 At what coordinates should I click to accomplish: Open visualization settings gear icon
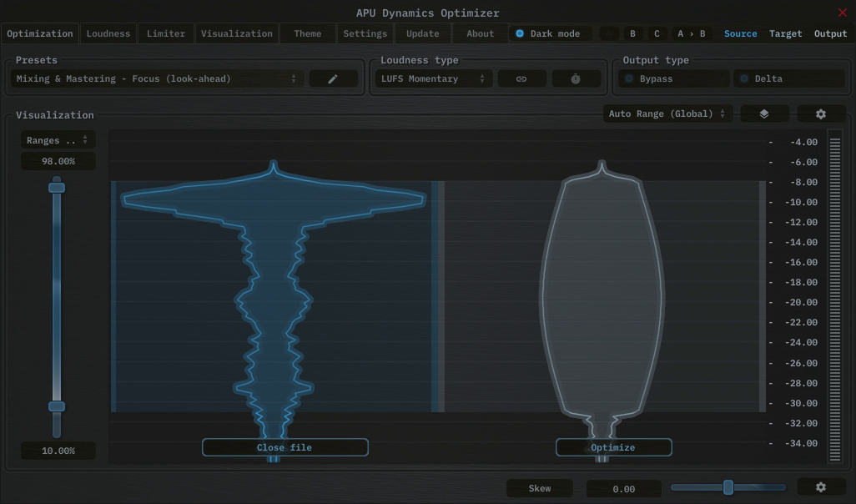point(821,113)
